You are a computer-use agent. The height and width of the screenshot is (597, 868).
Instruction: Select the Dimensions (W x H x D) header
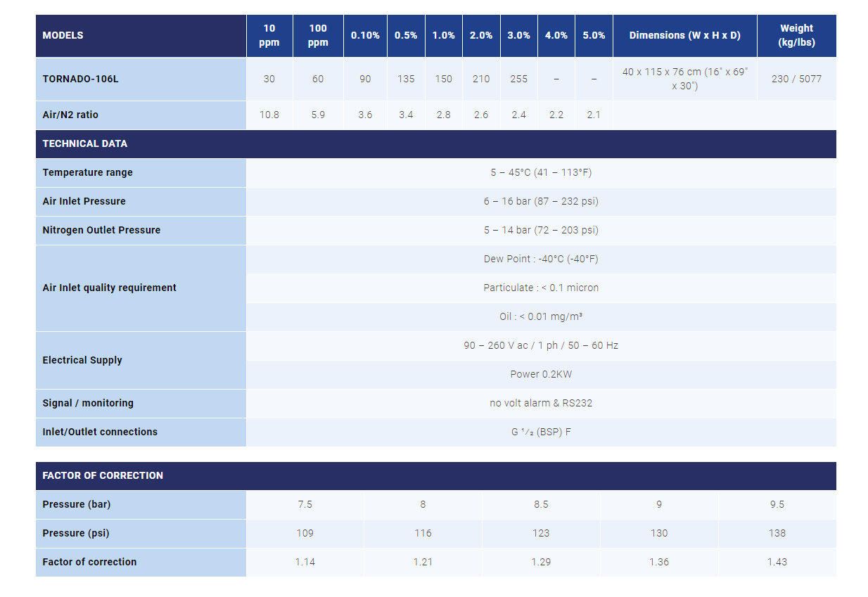click(684, 35)
